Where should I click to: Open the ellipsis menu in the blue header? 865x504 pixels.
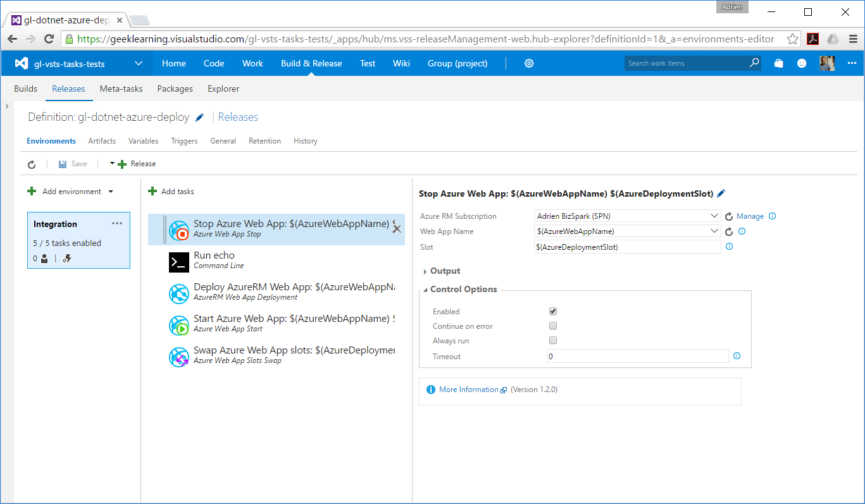tap(852, 63)
